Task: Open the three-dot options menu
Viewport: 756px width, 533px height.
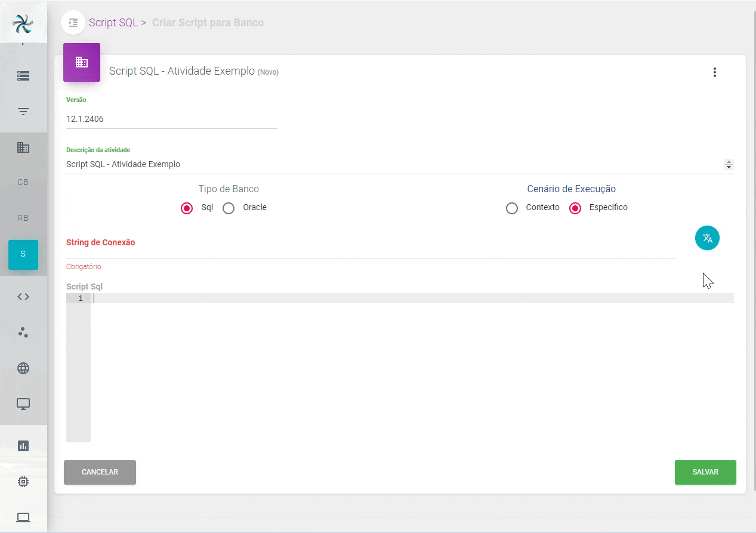Action: coord(714,72)
